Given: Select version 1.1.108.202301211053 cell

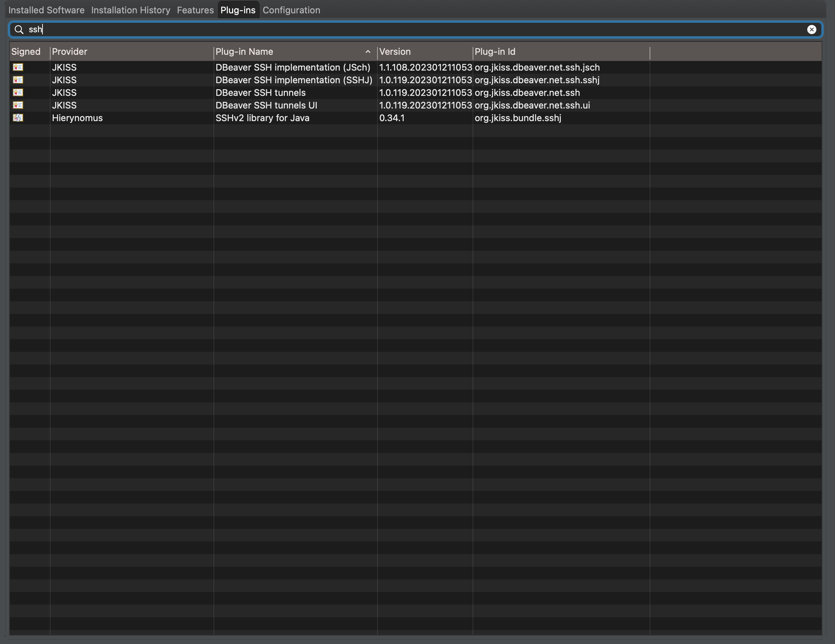Looking at the screenshot, I should pos(425,67).
